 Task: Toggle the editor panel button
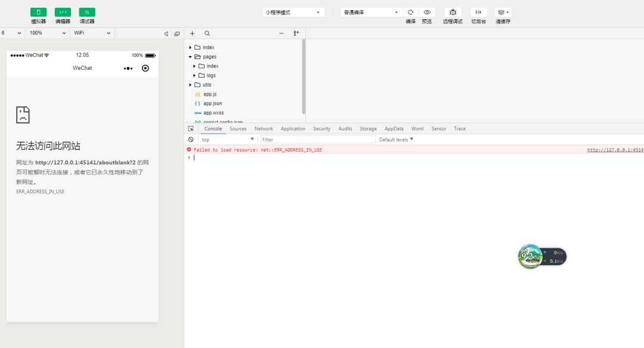click(63, 13)
